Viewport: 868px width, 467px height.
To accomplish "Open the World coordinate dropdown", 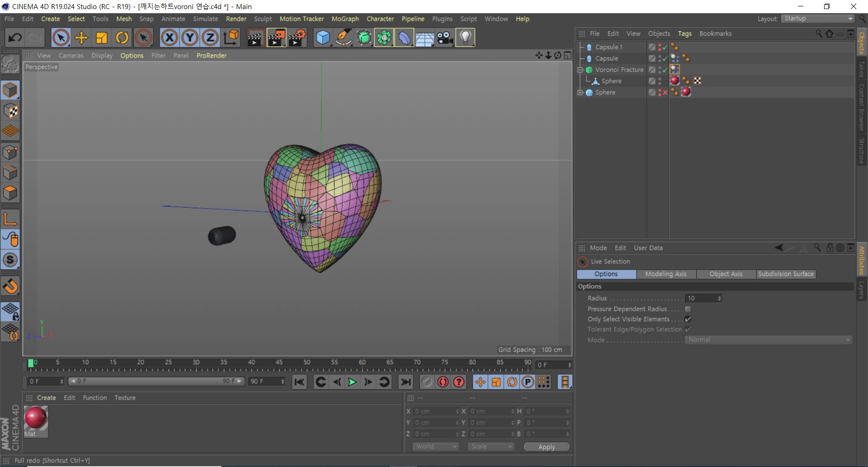I will [436, 447].
